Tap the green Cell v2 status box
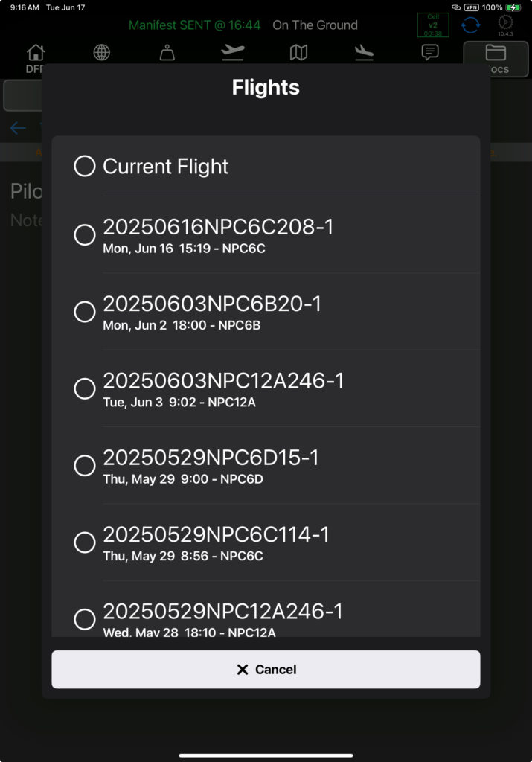 (433, 25)
